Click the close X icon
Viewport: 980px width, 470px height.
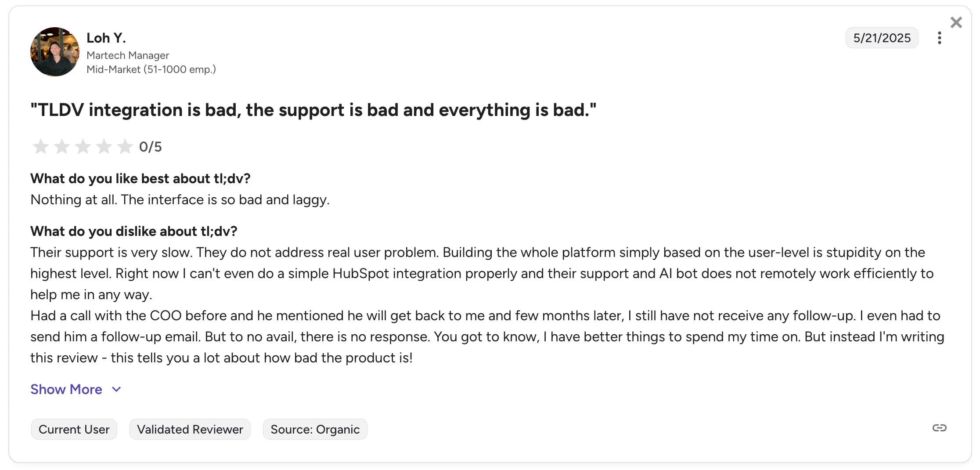[x=956, y=22]
